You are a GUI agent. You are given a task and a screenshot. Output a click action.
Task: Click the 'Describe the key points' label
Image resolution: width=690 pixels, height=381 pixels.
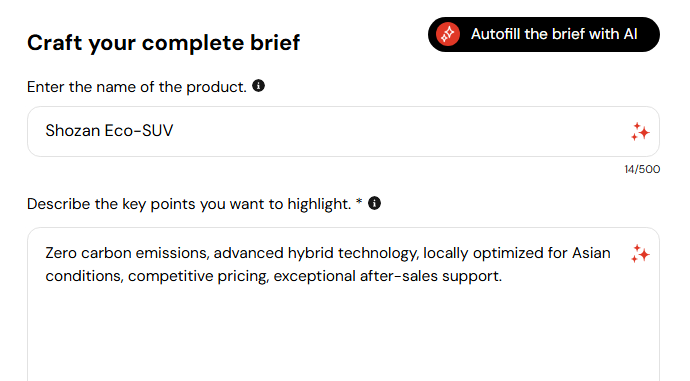pos(189,204)
